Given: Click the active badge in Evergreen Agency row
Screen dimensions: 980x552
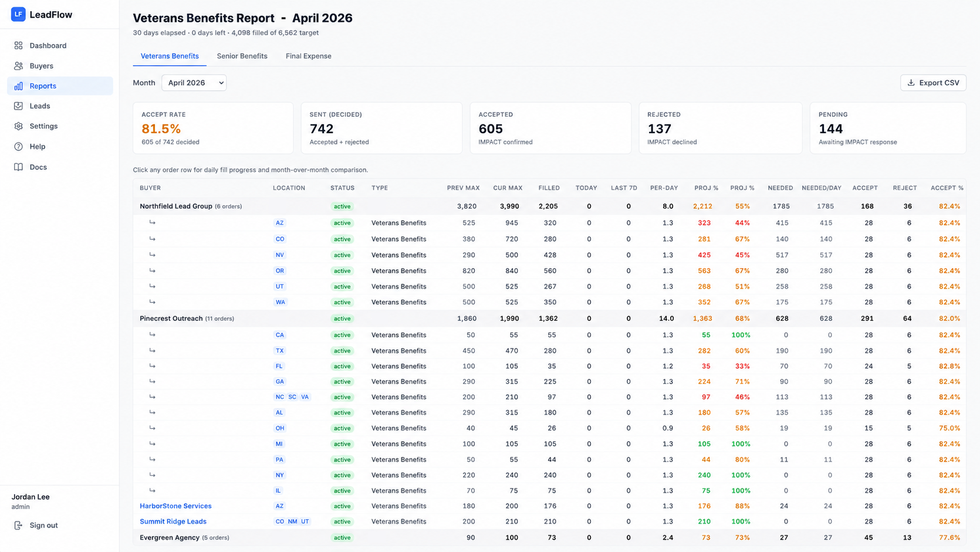Looking at the screenshot, I should [x=342, y=537].
